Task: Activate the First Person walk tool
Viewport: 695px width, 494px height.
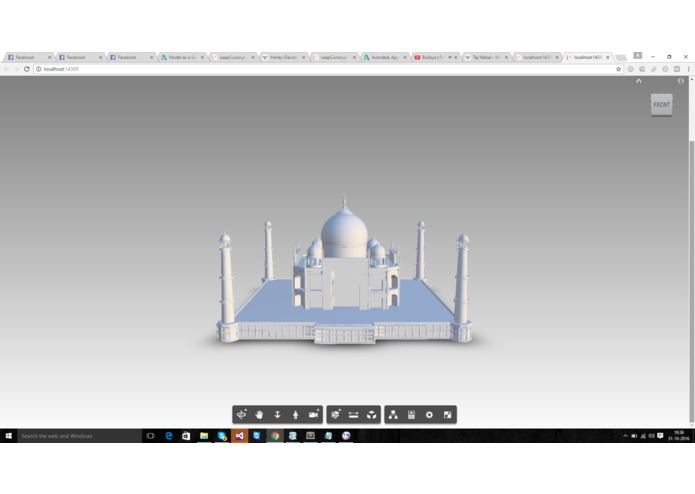Action: click(x=296, y=415)
